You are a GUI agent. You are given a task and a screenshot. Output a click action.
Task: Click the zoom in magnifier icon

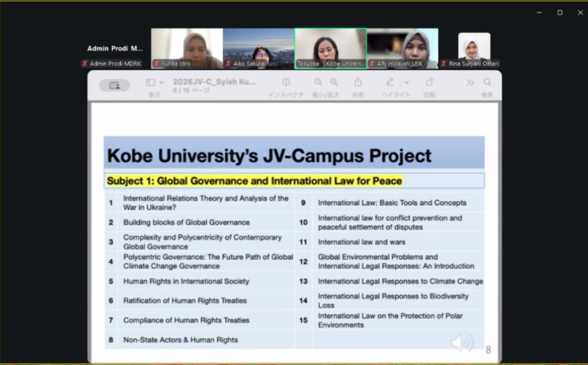(334, 82)
